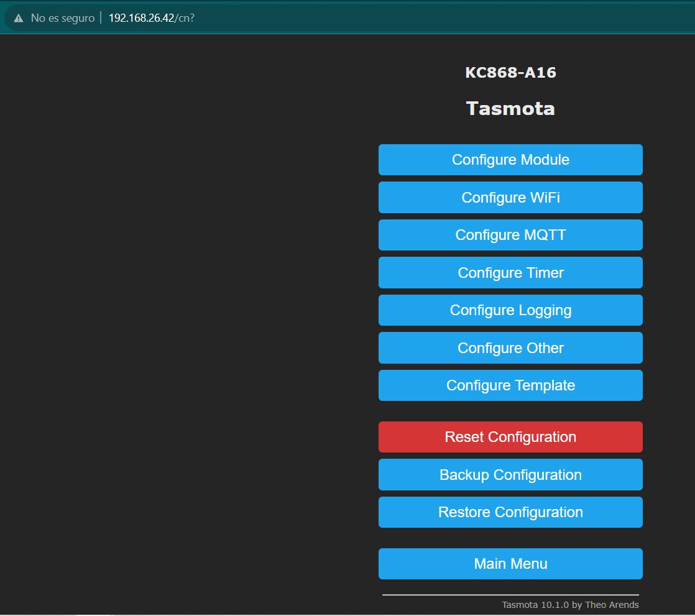Click the 'Tasmota 10.1.0 by Theo Arends' footer
The image size is (695, 616).
pyautogui.click(x=570, y=605)
